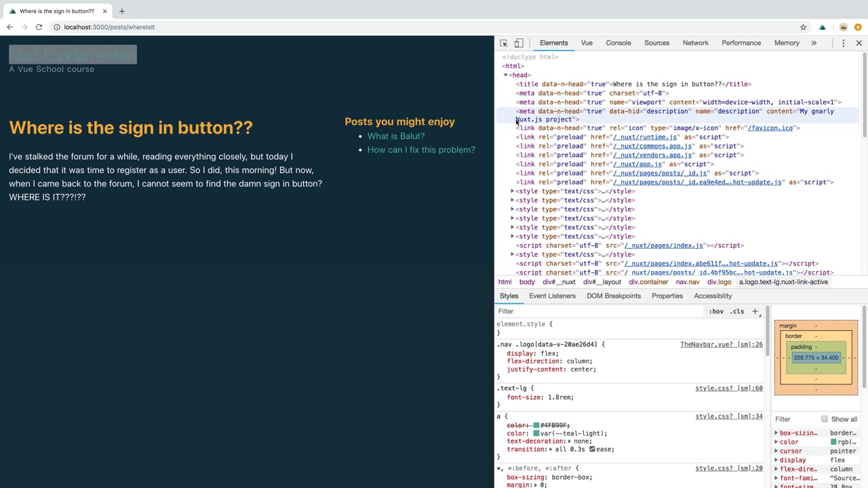868x488 pixels.
Task: Expand the margin shorthand arrow
Action: 536,485
